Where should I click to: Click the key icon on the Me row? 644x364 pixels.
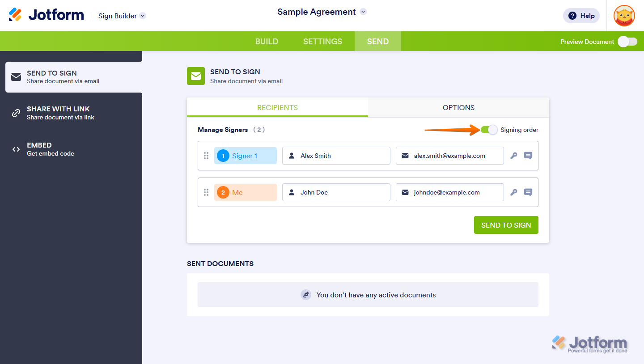coord(513,192)
